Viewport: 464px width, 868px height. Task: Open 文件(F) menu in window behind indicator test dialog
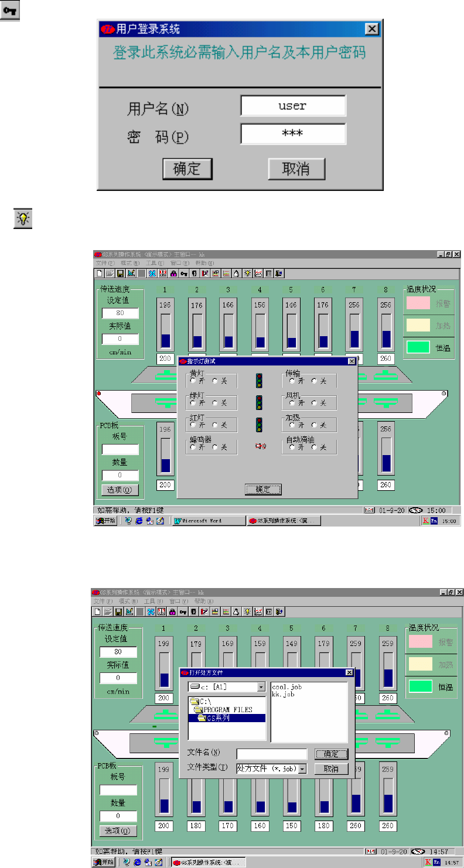coord(104,263)
